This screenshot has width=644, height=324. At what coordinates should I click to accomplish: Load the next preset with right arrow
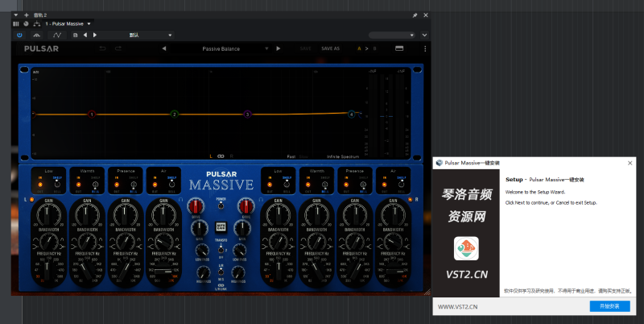tap(279, 48)
